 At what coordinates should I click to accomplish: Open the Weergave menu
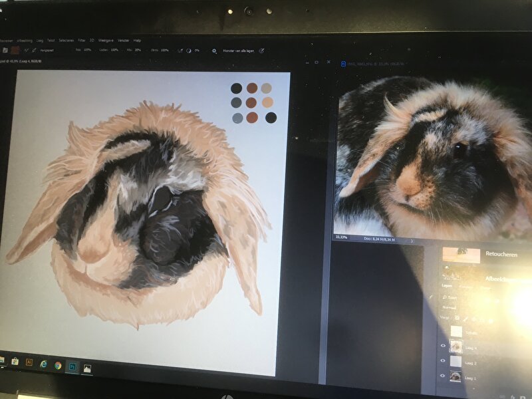coord(106,41)
